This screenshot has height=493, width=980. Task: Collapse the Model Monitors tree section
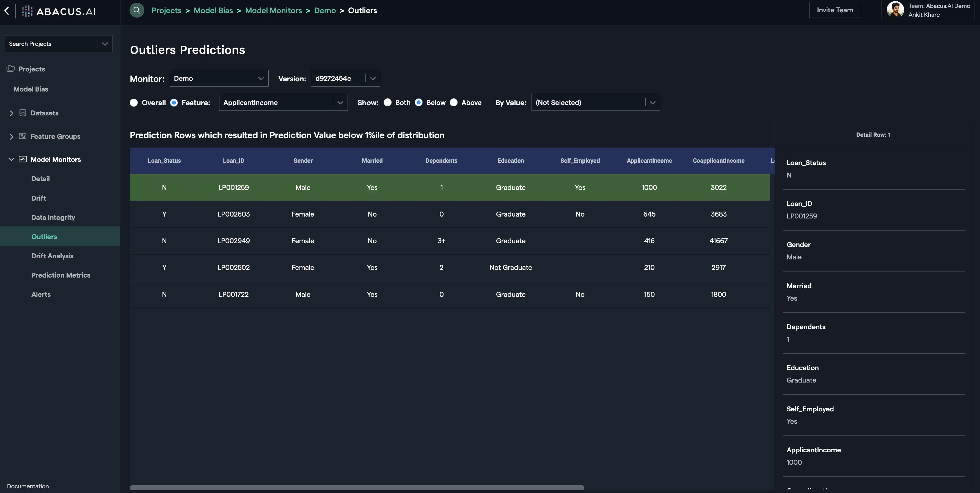pyautogui.click(x=11, y=159)
